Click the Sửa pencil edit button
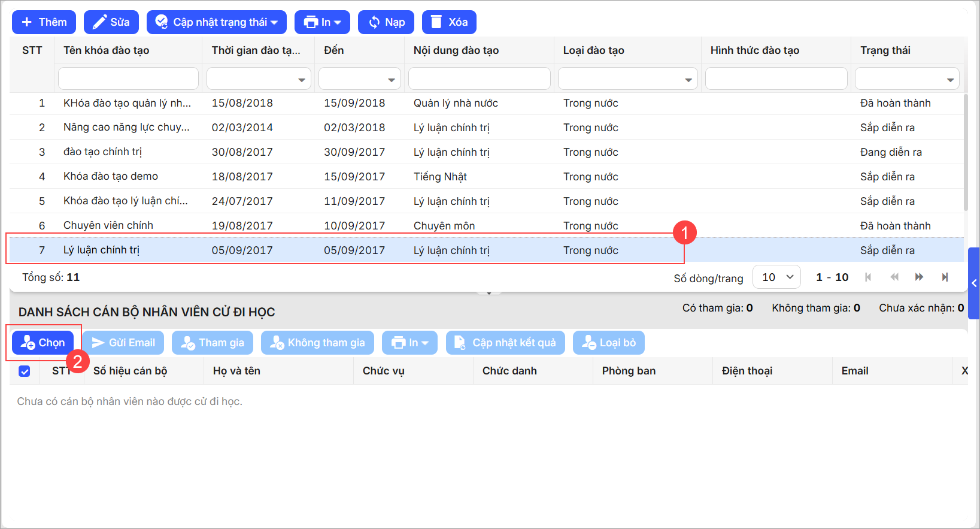 tap(111, 22)
